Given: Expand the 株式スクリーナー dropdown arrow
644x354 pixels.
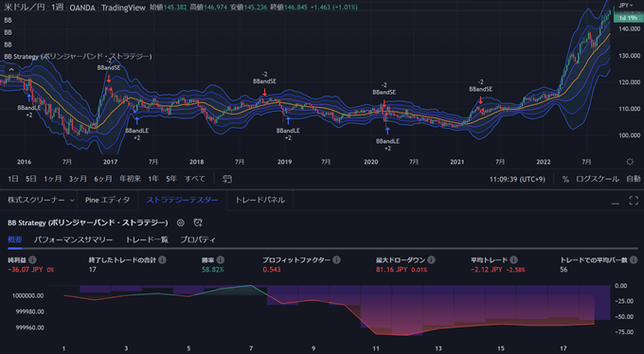Looking at the screenshot, I should (72, 201).
